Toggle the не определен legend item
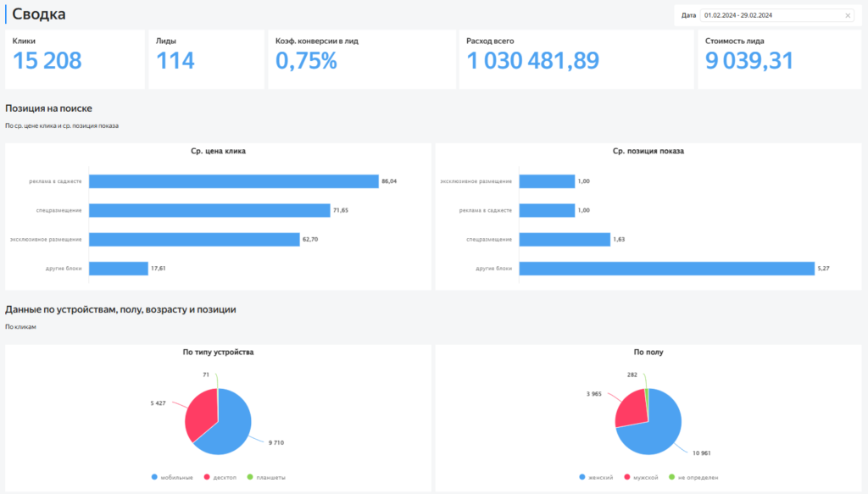 pyautogui.click(x=697, y=478)
